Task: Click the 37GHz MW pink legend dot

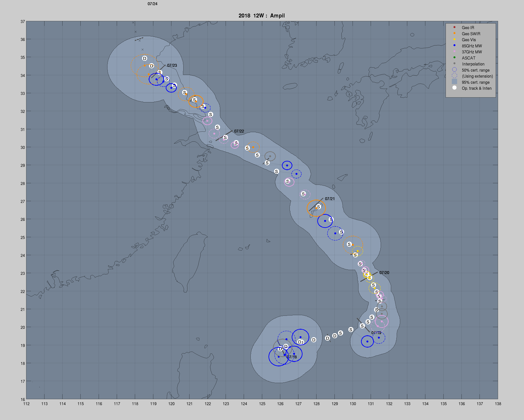Action: [x=454, y=51]
